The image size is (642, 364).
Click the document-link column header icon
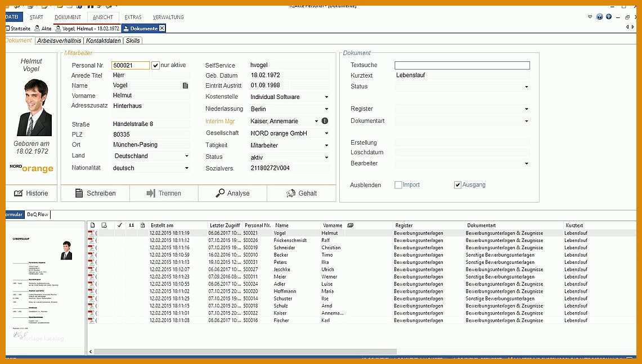(x=105, y=225)
